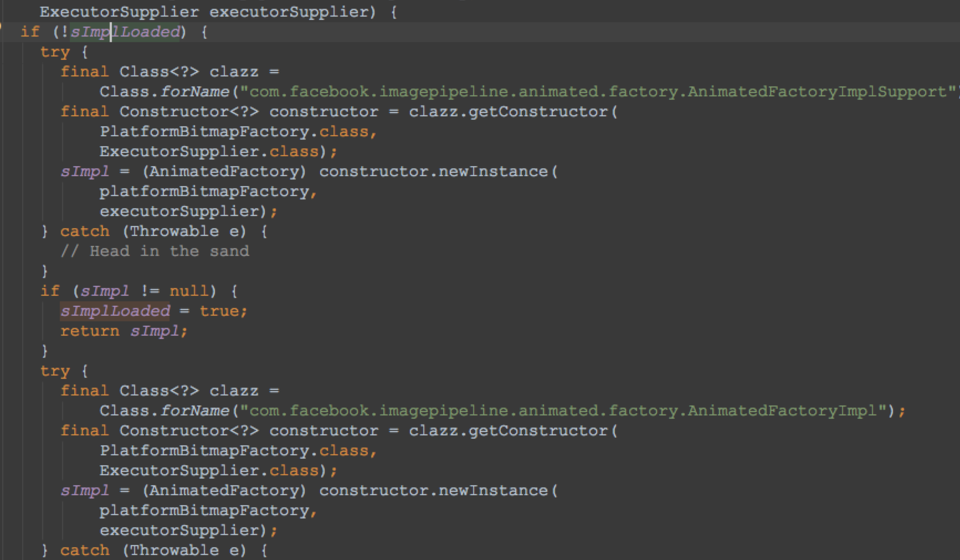
Task: Click the "!=" operator in the null check
Action: coord(149,291)
